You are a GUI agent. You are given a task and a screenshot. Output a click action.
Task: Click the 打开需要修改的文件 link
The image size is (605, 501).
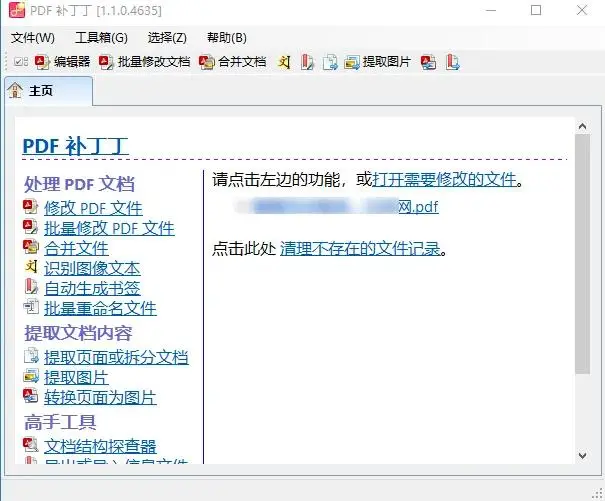[445, 180]
